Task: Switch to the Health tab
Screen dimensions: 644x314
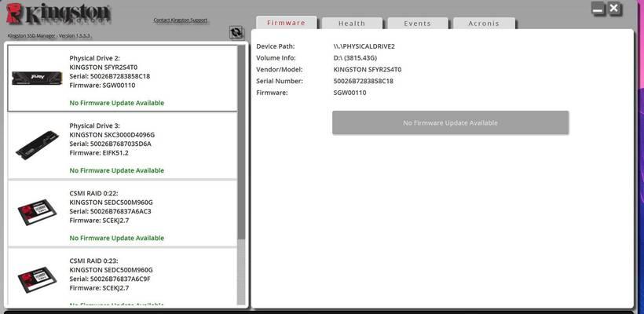Action: [x=352, y=24]
